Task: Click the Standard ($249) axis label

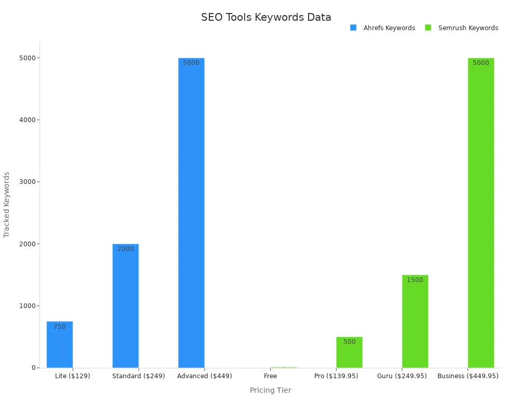Action: [x=138, y=376]
